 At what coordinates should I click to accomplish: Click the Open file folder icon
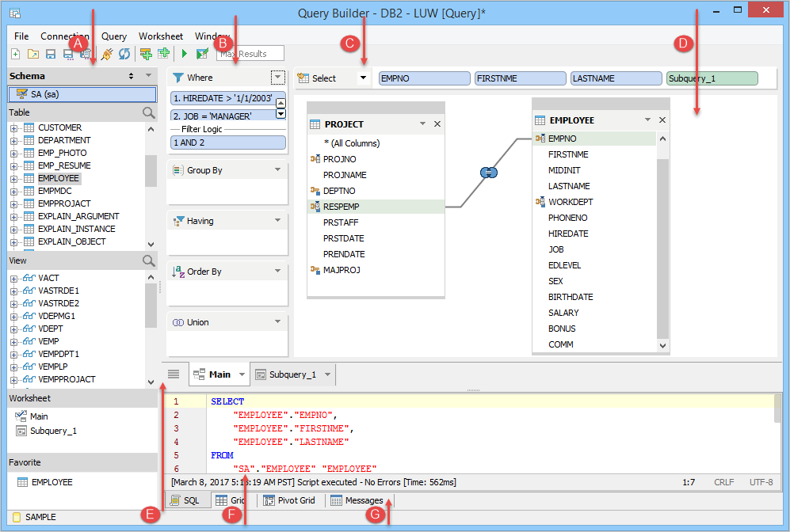point(33,54)
